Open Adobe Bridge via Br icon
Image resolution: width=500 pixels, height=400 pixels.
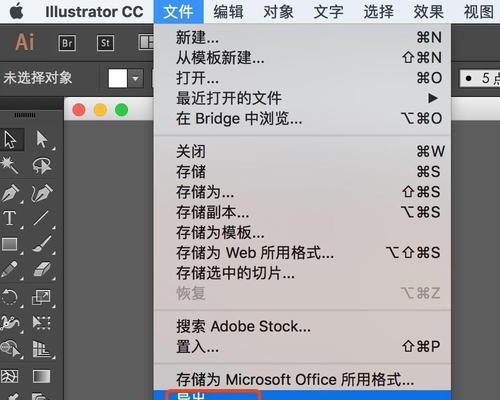[67, 43]
